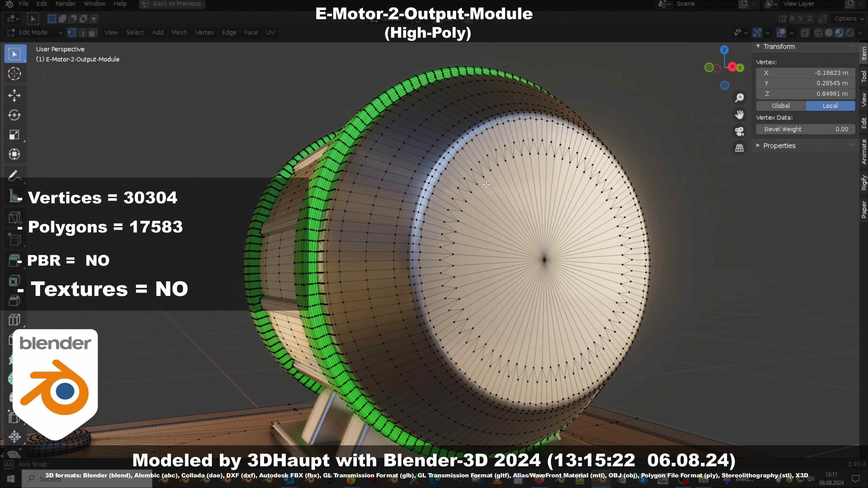Toggle Z axis mesh mirror
The image size is (868, 488).
809,19
